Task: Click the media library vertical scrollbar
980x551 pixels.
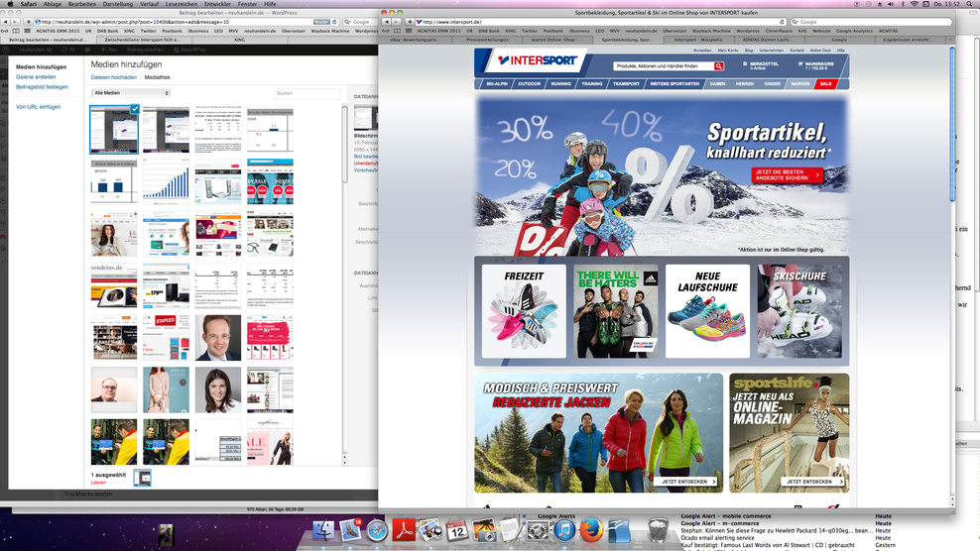Action: point(344,144)
